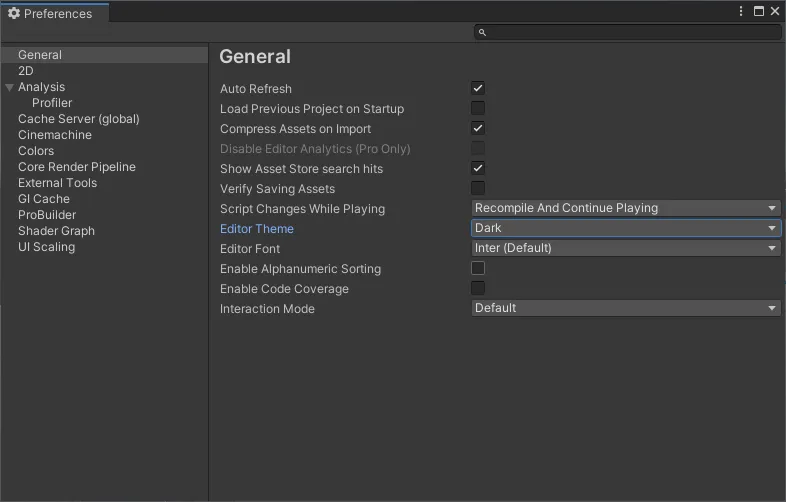Select the Preferences tab

tap(57, 14)
